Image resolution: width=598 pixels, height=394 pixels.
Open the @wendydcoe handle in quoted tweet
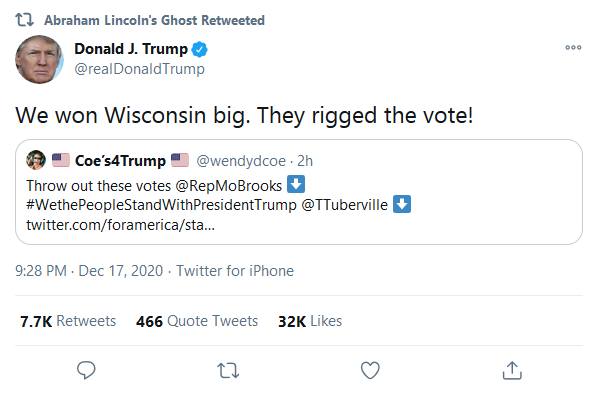pyautogui.click(x=241, y=161)
